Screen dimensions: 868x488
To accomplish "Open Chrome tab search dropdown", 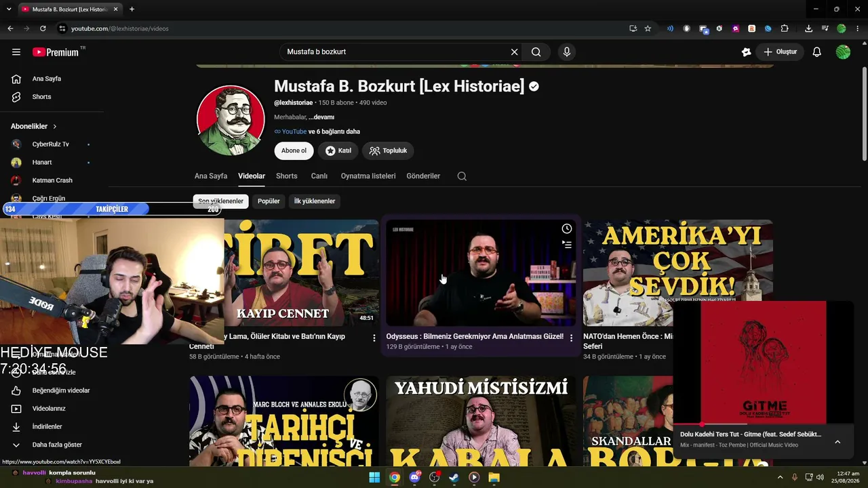I will [9, 9].
